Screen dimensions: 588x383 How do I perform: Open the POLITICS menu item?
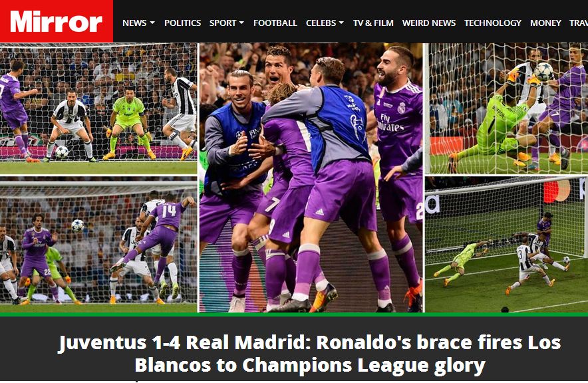(x=183, y=23)
